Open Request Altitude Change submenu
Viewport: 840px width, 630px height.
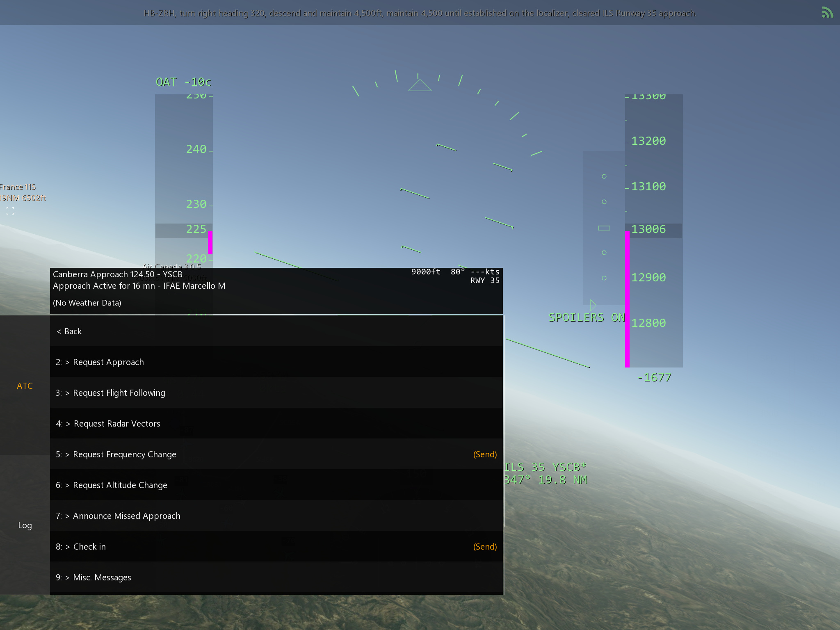coord(120,485)
